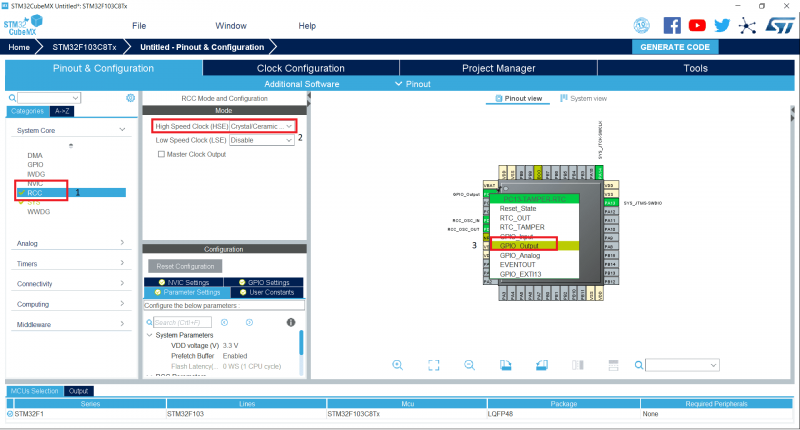800x430 pixels.
Task: Open the User Constants tab
Action: tap(267, 292)
